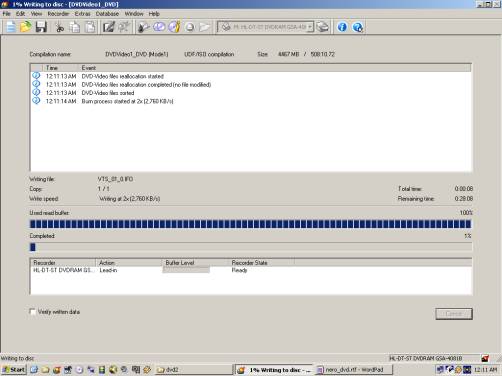Click the Remaining time value 0:28:08
Viewport: 502px width, 376px height.
pos(464,199)
